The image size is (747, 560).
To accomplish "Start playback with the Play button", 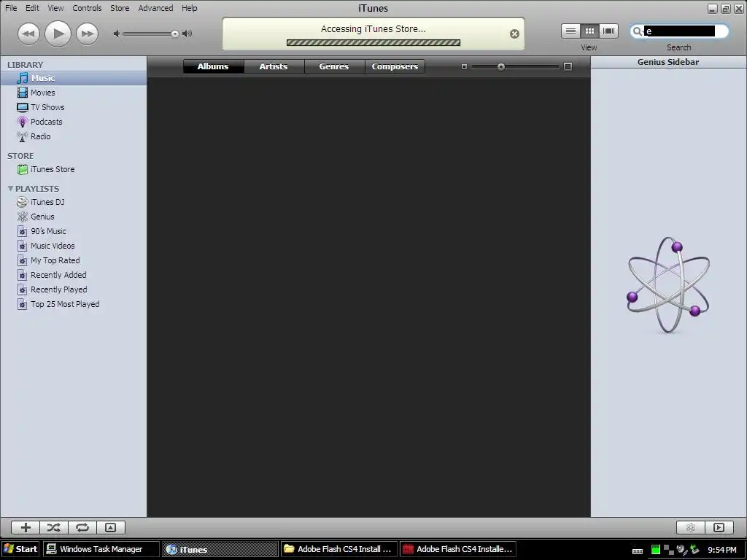I will [x=58, y=34].
